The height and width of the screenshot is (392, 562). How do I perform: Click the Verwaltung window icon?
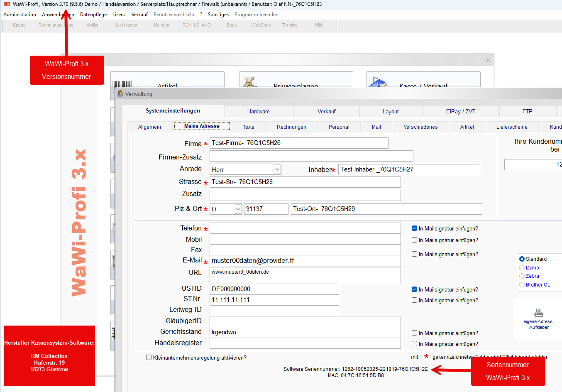pos(120,94)
